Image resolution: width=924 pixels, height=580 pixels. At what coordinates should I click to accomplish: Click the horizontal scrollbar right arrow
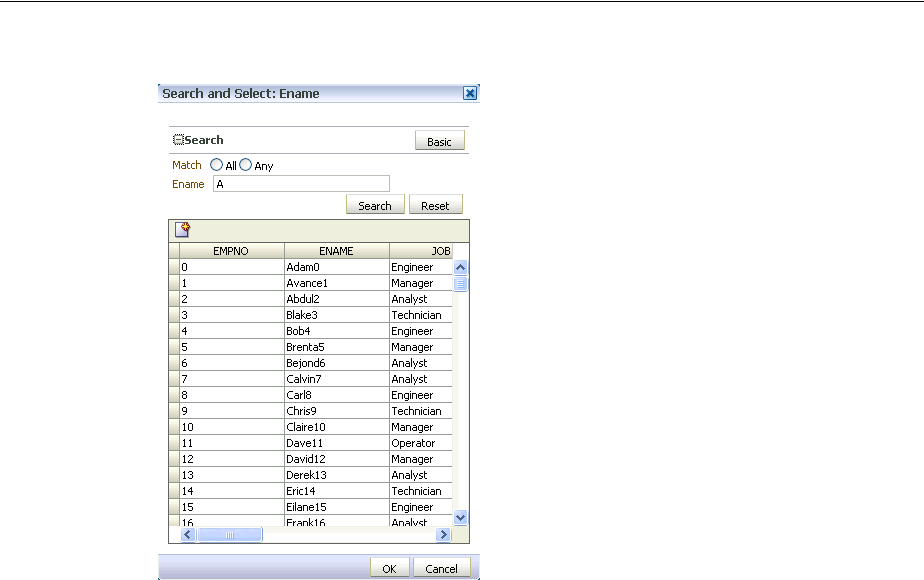click(443, 535)
